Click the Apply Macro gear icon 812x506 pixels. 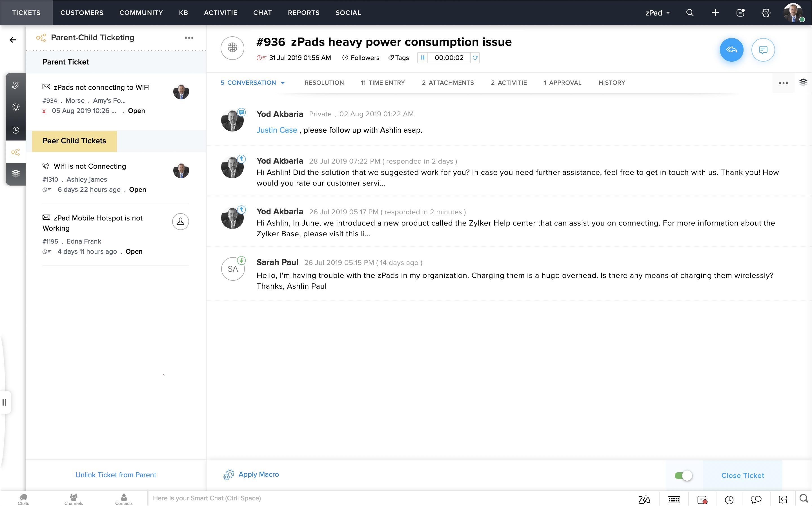229,474
